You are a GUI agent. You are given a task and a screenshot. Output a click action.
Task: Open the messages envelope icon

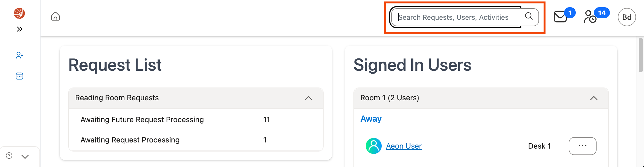coord(560,17)
